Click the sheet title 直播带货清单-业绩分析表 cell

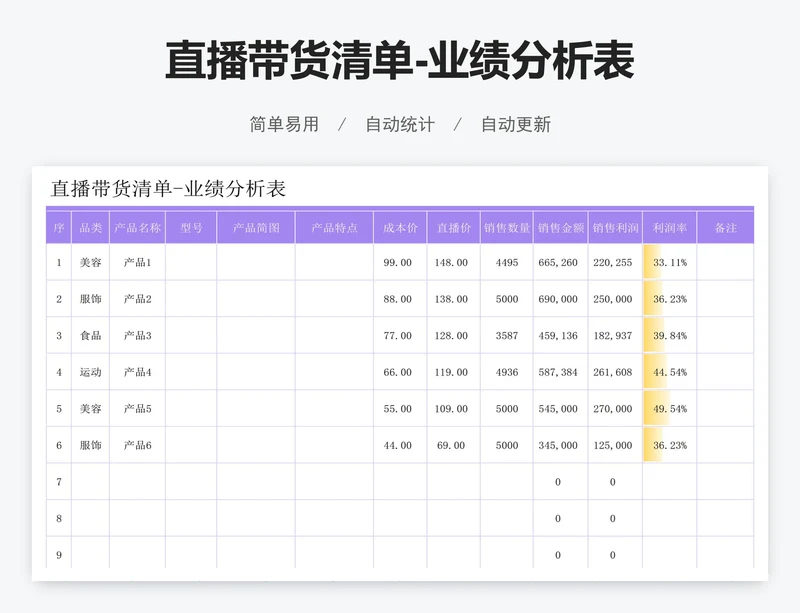coord(168,189)
